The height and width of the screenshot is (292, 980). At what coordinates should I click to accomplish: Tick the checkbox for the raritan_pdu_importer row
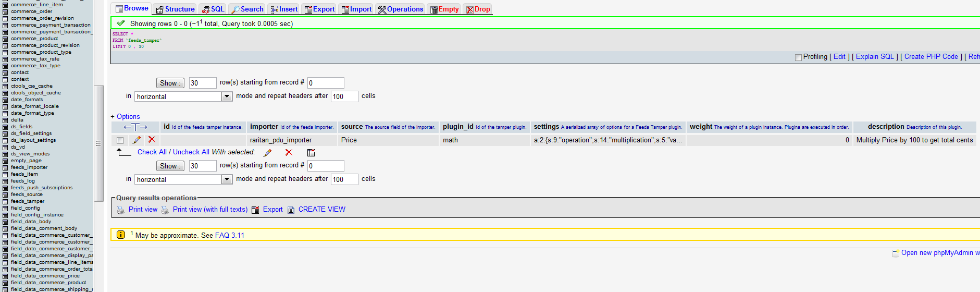click(x=120, y=140)
